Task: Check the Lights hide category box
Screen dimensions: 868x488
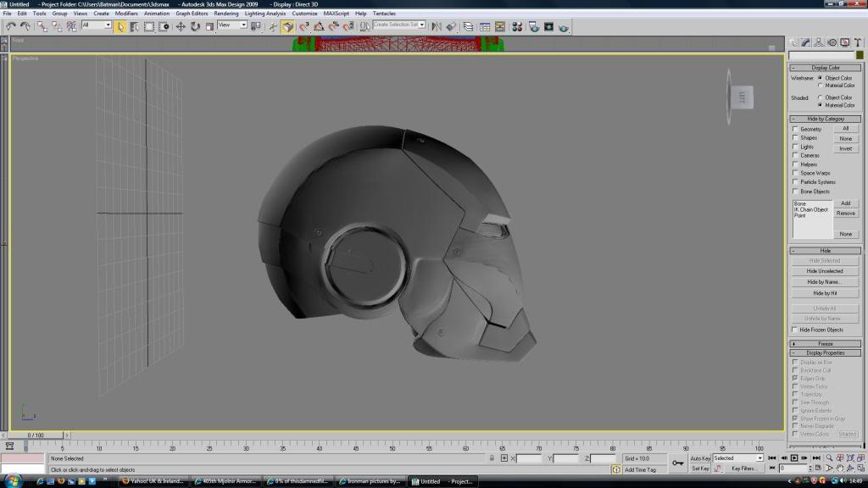Action: coord(795,147)
